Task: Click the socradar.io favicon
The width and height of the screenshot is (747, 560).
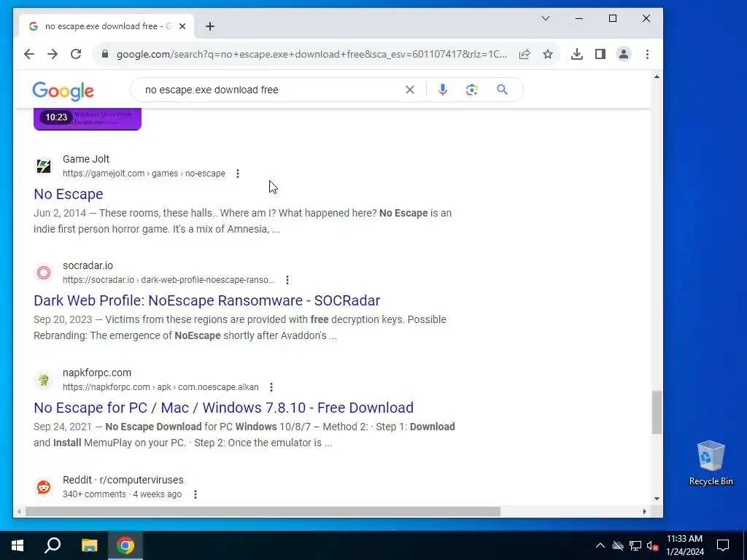Action: (44, 273)
